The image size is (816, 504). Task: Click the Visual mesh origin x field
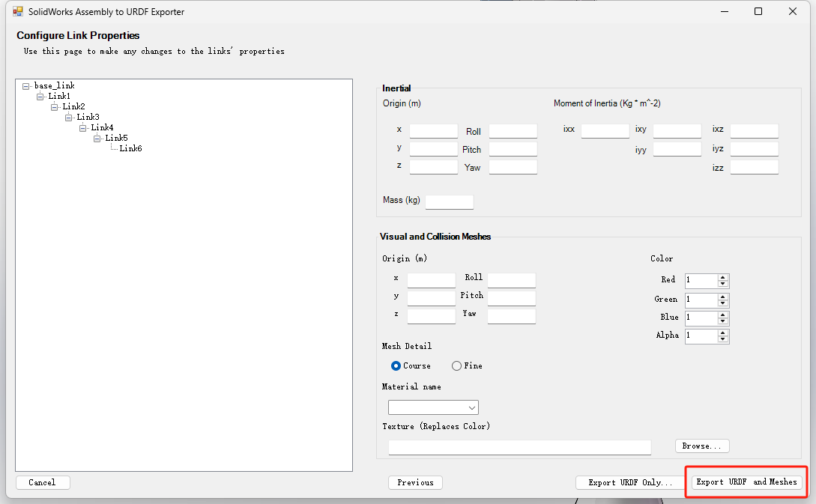(x=432, y=280)
